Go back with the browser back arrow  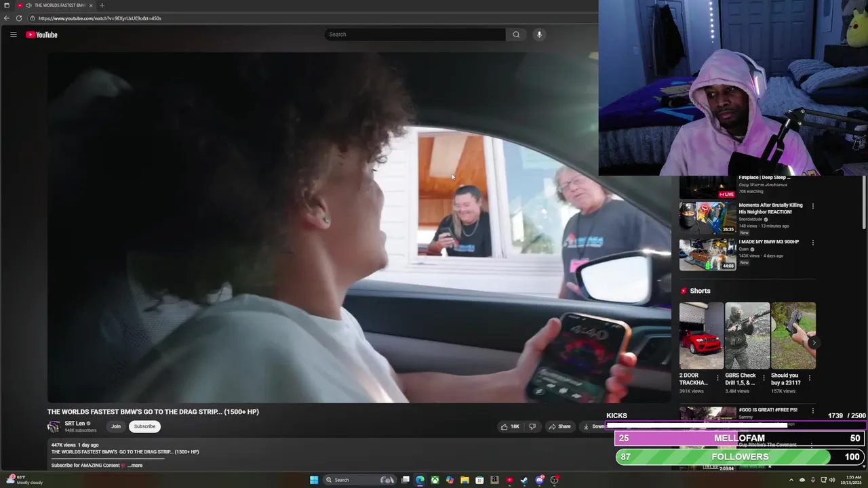[x=7, y=18]
